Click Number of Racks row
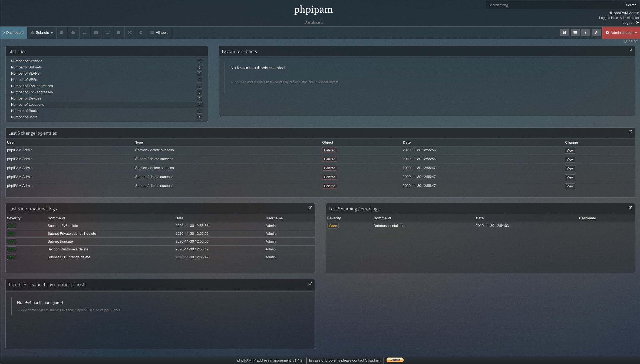 pos(107,111)
